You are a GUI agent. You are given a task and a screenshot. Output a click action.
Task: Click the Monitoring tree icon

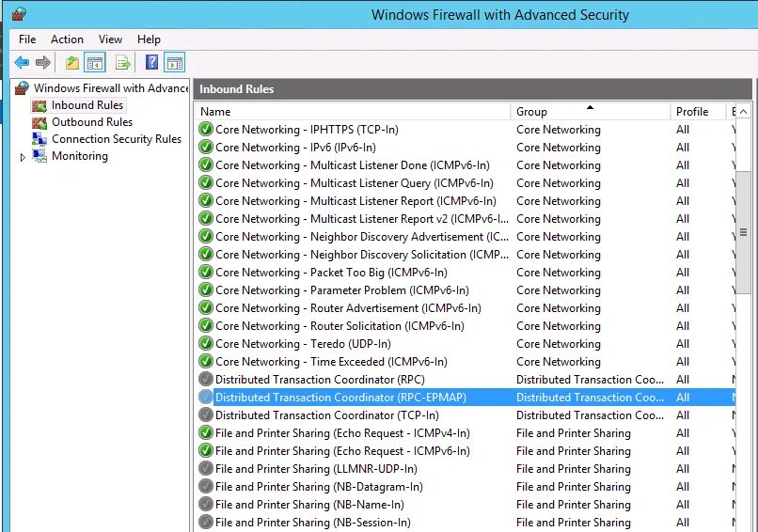point(39,156)
